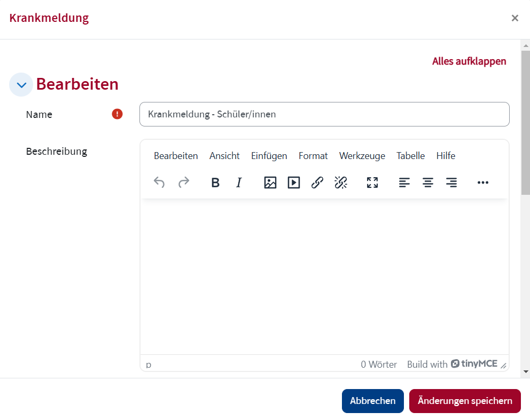
Task: Save changes with Änderungen speichern
Action: click(465, 401)
